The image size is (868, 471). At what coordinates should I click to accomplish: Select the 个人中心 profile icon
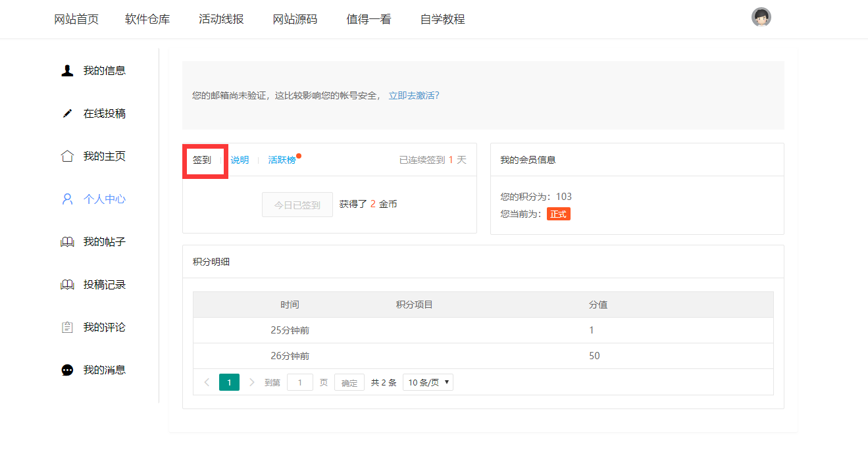coord(66,198)
